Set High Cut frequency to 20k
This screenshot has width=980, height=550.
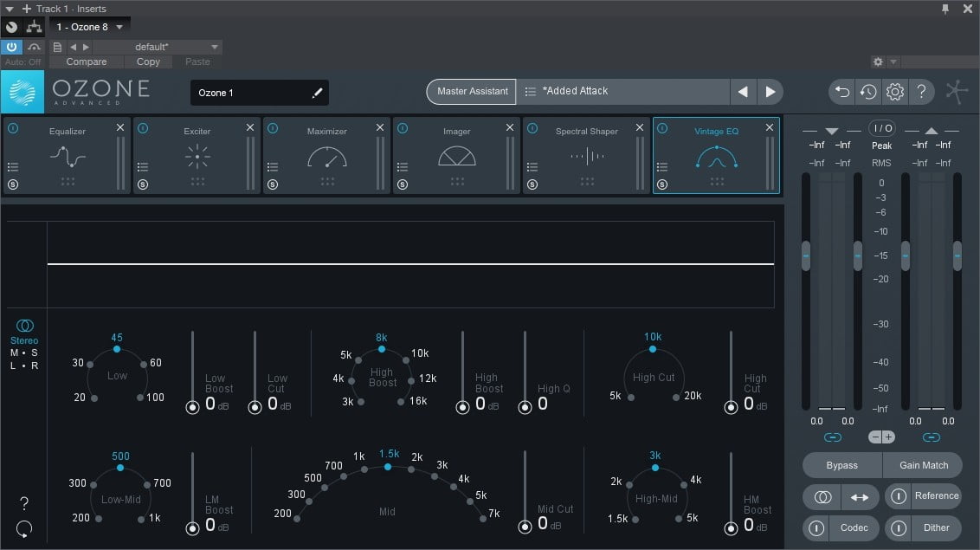675,398
